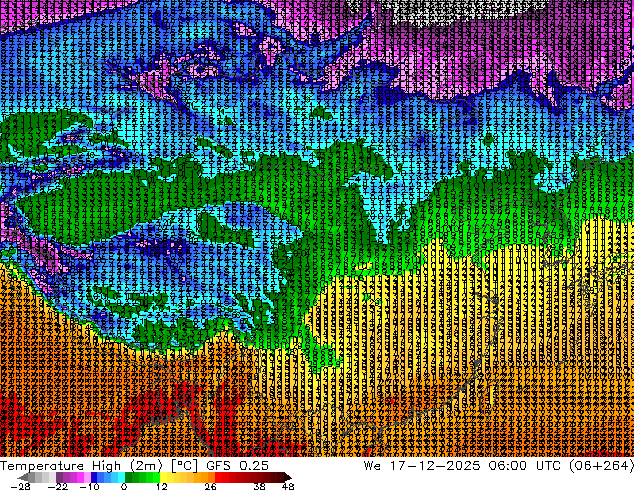Click the '12' legend scale label
The image size is (634, 490).
(x=162, y=486)
